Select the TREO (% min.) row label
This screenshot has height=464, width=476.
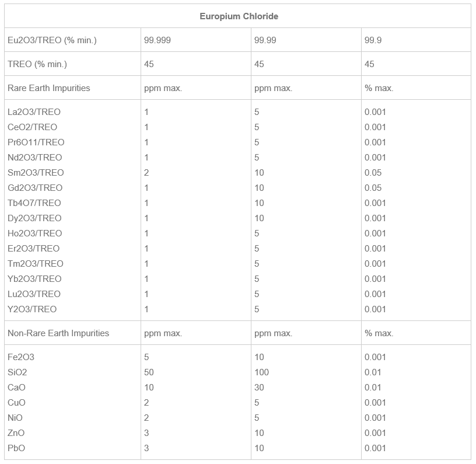[x=37, y=64]
